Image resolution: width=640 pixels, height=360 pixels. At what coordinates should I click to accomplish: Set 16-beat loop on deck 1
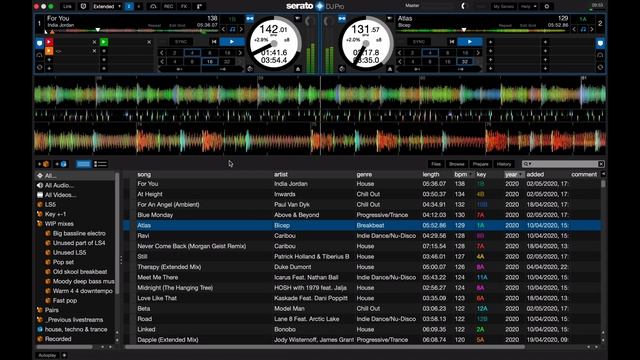coord(209,62)
